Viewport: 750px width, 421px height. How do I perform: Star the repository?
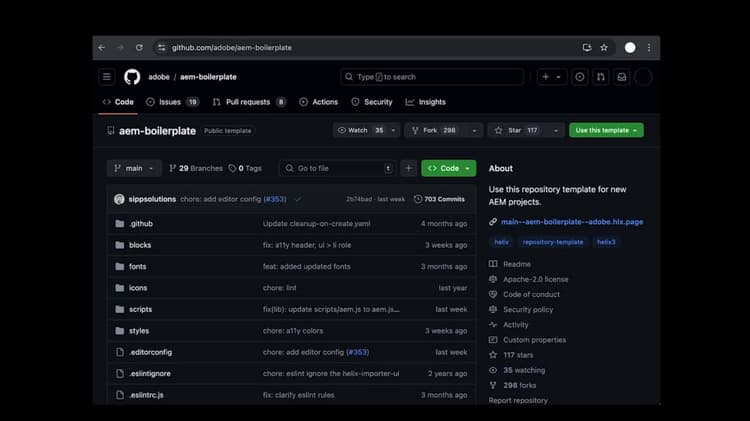[518, 130]
